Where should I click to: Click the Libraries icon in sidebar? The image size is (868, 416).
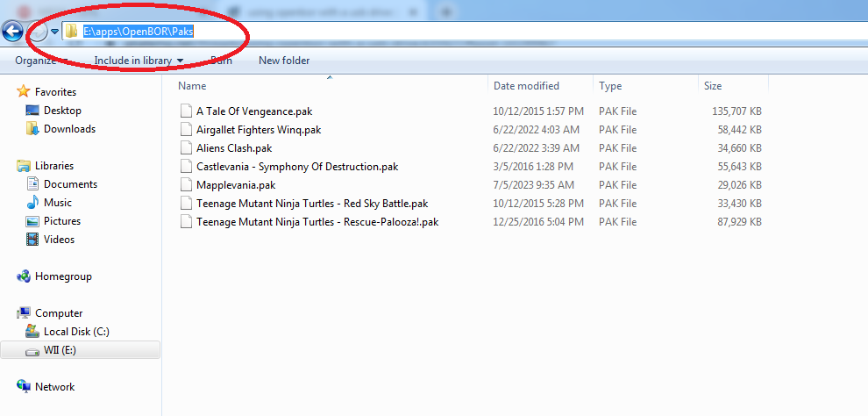click(x=24, y=165)
